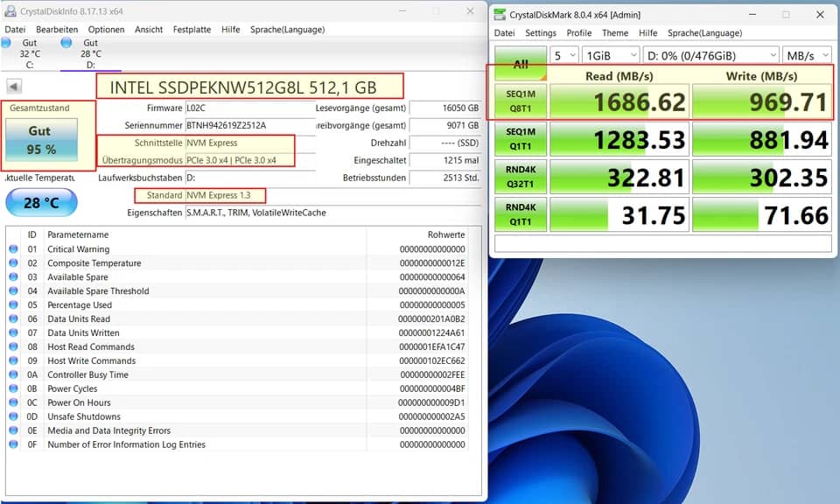Run all benchmarks with All button
The width and height of the screenshot is (840, 504).
[x=520, y=64]
